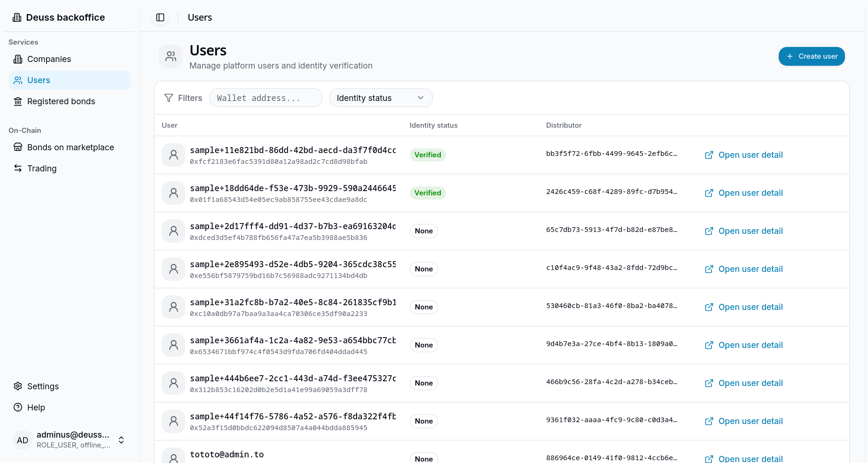The width and height of the screenshot is (868, 463).
Task: Click the None badge for sample+31a2fc8b
Action: click(x=424, y=307)
